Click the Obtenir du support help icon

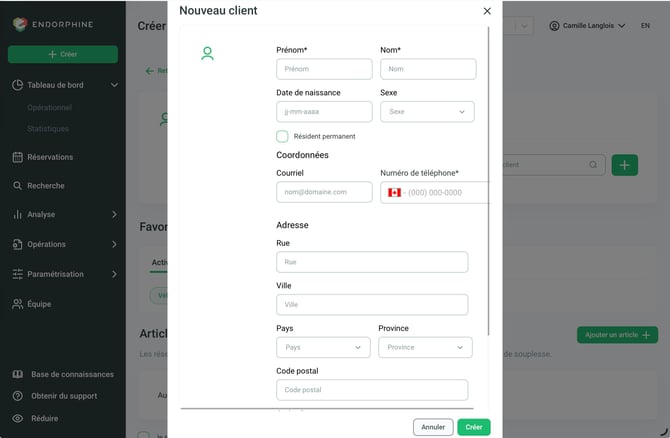coord(18,396)
